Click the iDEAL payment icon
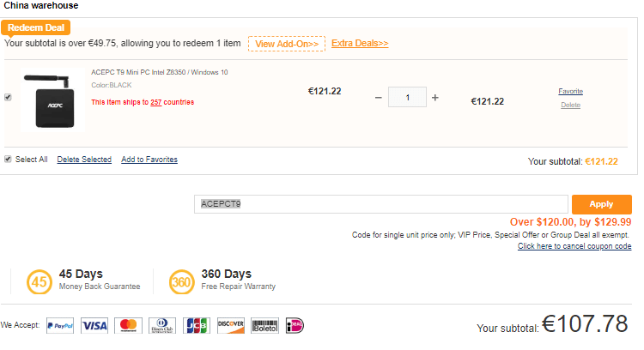This screenshot has height=350, width=644. pyautogui.click(x=294, y=326)
